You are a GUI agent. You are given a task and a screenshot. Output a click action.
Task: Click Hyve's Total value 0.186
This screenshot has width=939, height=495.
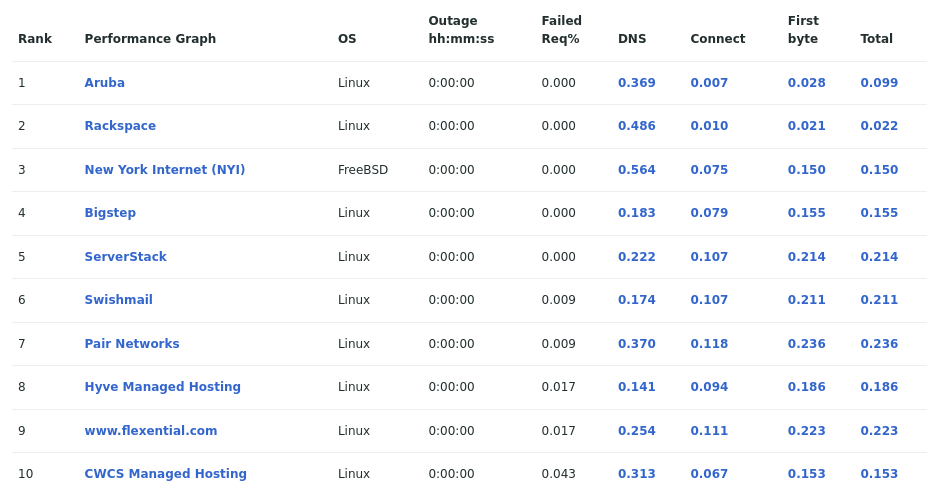pos(879,387)
